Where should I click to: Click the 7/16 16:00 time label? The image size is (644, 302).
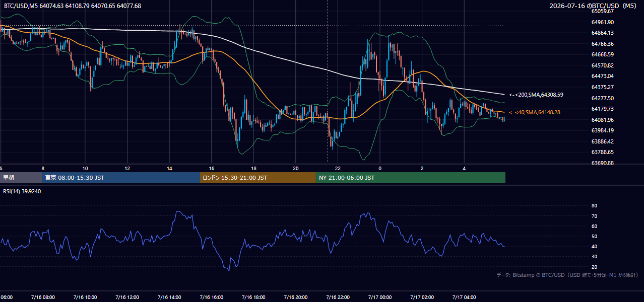[x=211, y=297]
